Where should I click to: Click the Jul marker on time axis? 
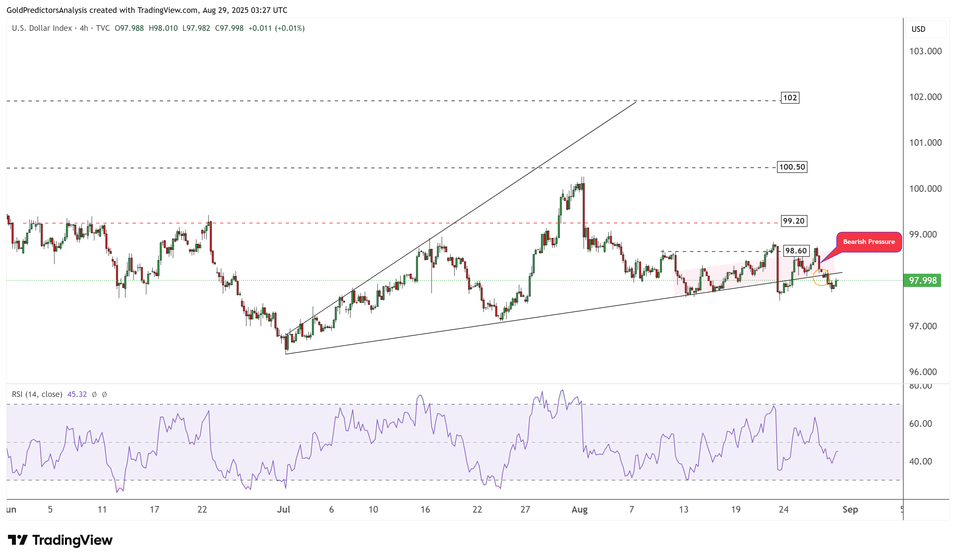pos(283,509)
